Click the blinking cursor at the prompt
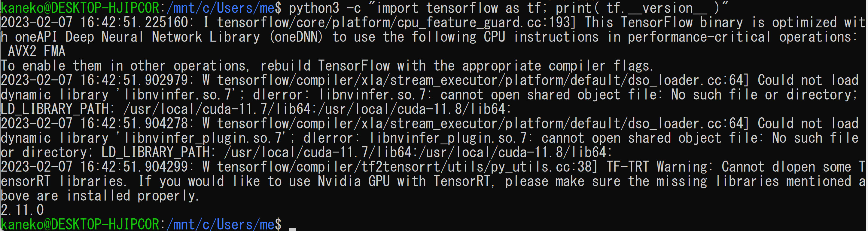This screenshot has height=231, width=868. [292, 229]
